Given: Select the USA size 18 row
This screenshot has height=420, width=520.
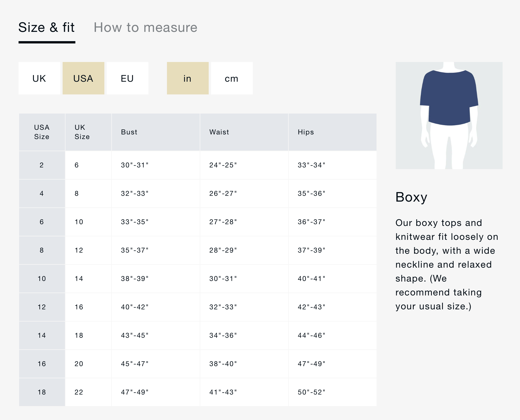Looking at the screenshot, I should (x=42, y=392).
